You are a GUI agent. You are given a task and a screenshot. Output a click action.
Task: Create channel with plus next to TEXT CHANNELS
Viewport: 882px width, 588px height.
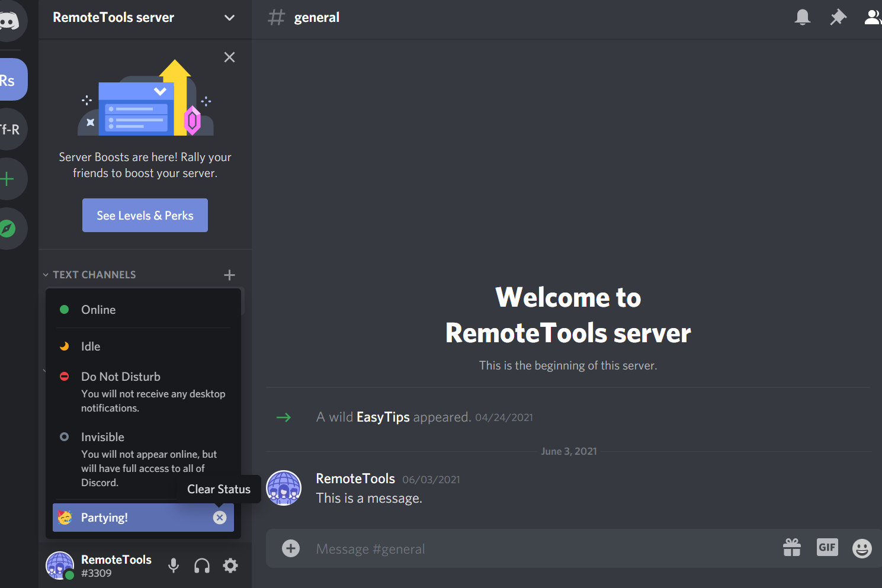[230, 275]
